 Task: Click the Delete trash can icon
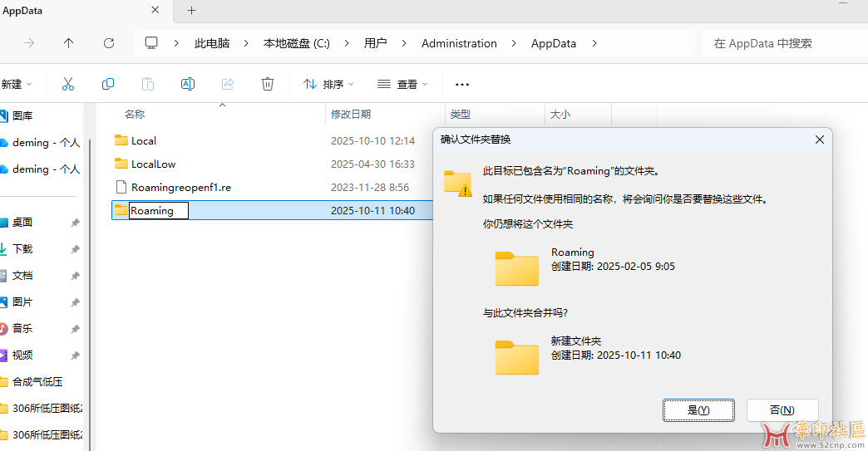click(268, 84)
